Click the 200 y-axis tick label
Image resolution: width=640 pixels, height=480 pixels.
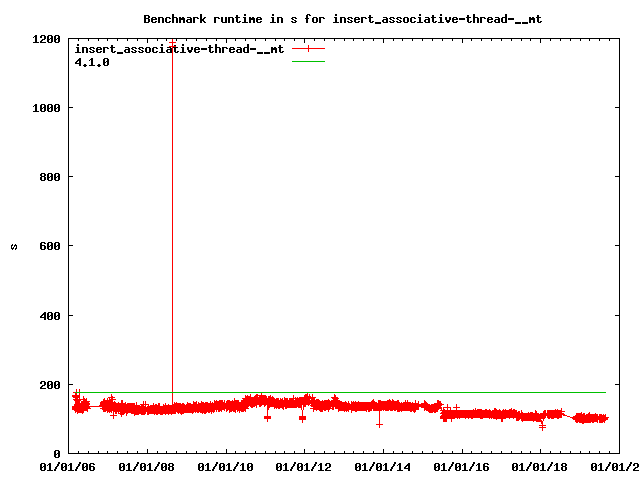[50, 385]
